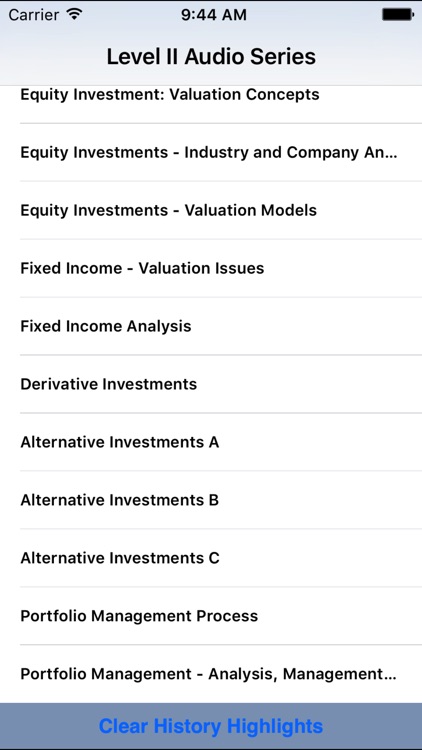Open the Fixed Income Analysis topic
The height and width of the screenshot is (750, 422).
pos(211,326)
